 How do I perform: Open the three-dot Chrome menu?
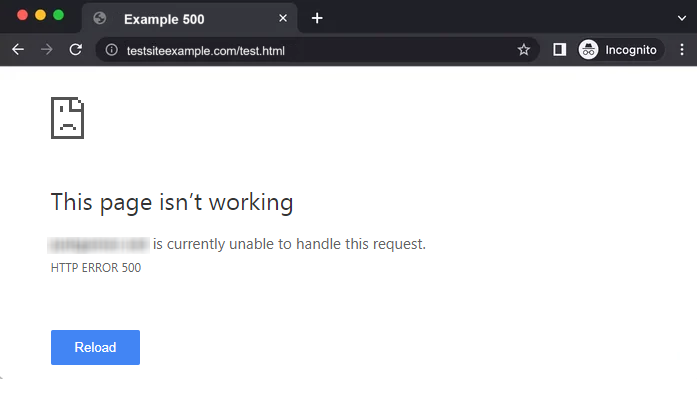681,50
